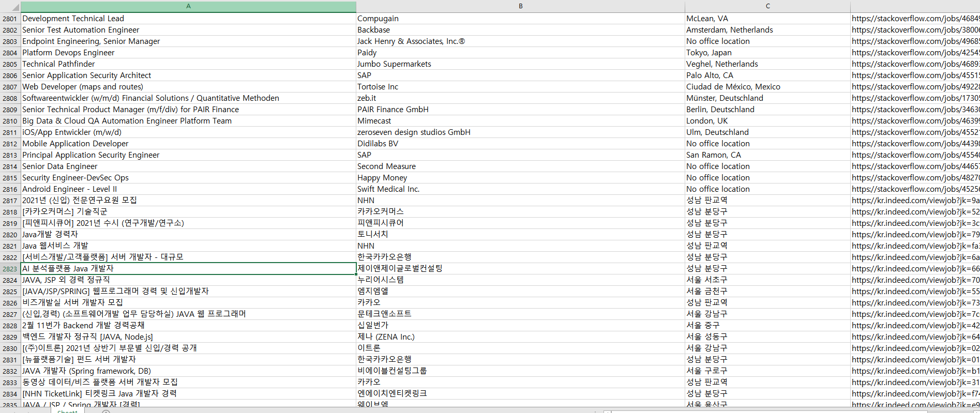The image size is (980, 413).
Task: Select 'Tortoise Inc' cell
Action: [x=520, y=87]
